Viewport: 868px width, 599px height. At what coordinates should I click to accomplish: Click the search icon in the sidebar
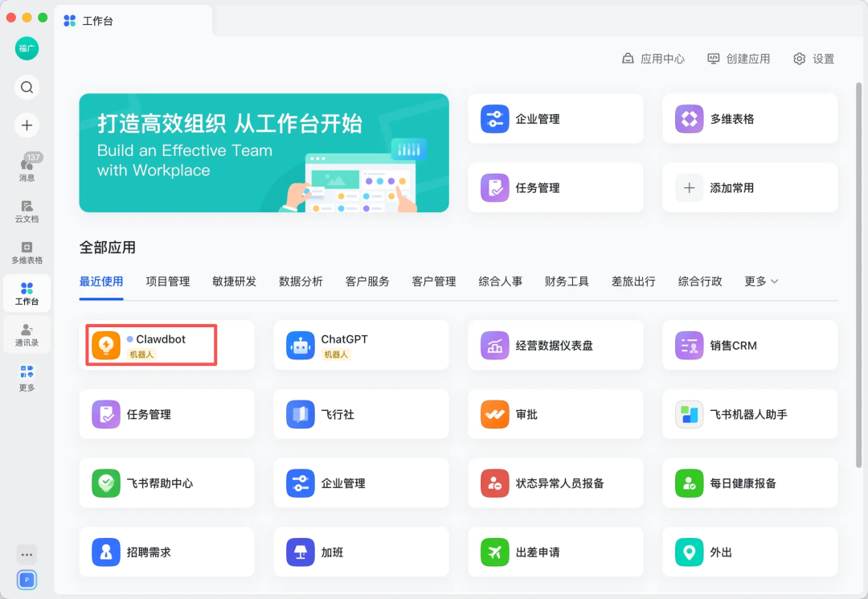[x=27, y=87]
